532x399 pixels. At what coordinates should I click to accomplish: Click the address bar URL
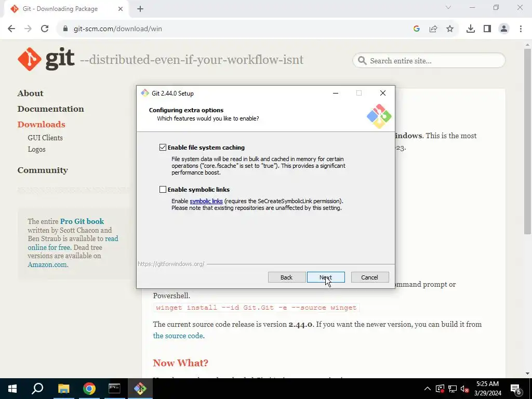(x=118, y=29)
